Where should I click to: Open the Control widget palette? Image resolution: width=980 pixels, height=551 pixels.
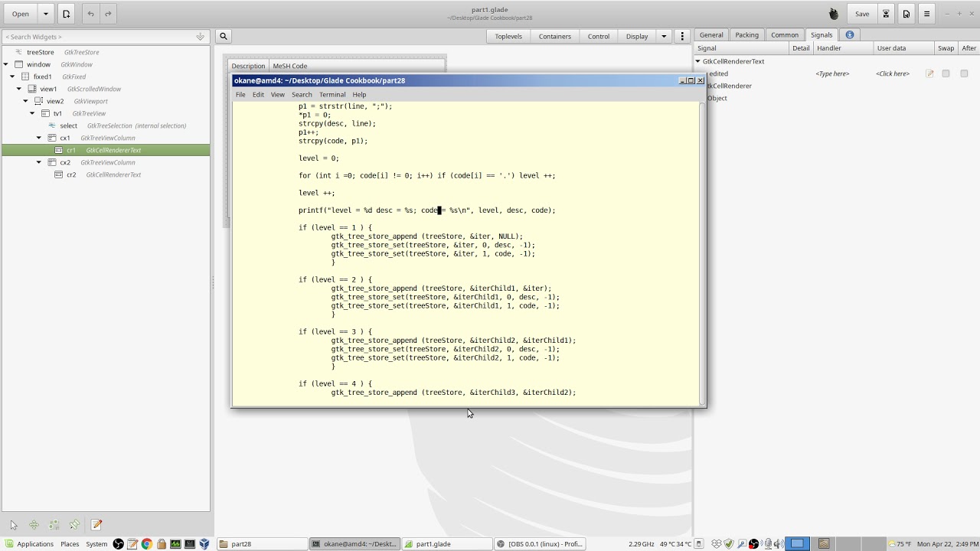click(x=599, y=36)
